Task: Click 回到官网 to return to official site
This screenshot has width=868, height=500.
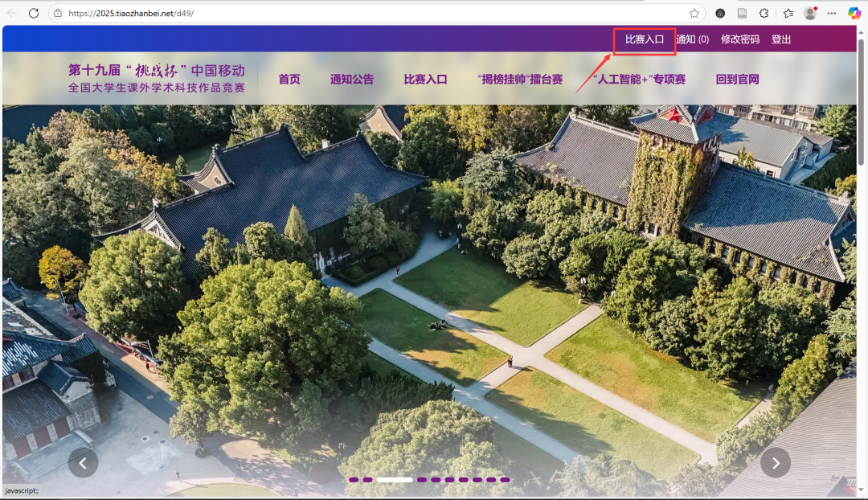Action: pyautogui.click(x=737, y=80)
